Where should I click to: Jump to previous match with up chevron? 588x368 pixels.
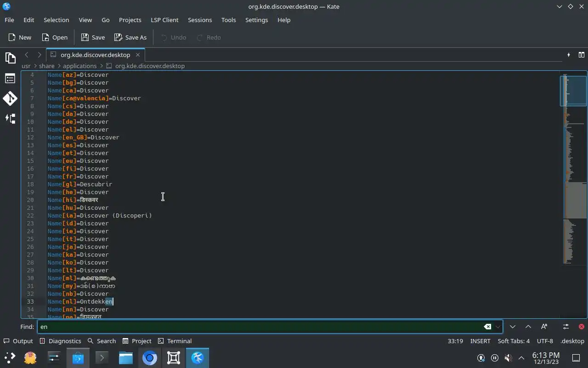528,327
